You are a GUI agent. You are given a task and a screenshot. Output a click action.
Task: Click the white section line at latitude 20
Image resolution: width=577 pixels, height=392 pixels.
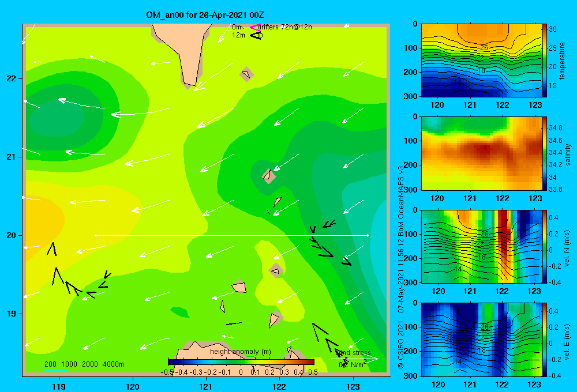tap(232, 235)
